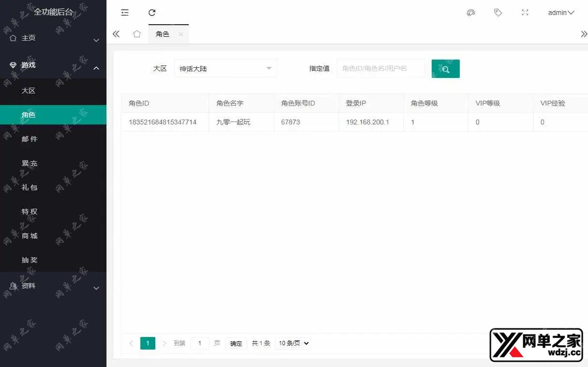Click the search magnifier button
Viewport: 588px width, 367px height.
point(445,68)
